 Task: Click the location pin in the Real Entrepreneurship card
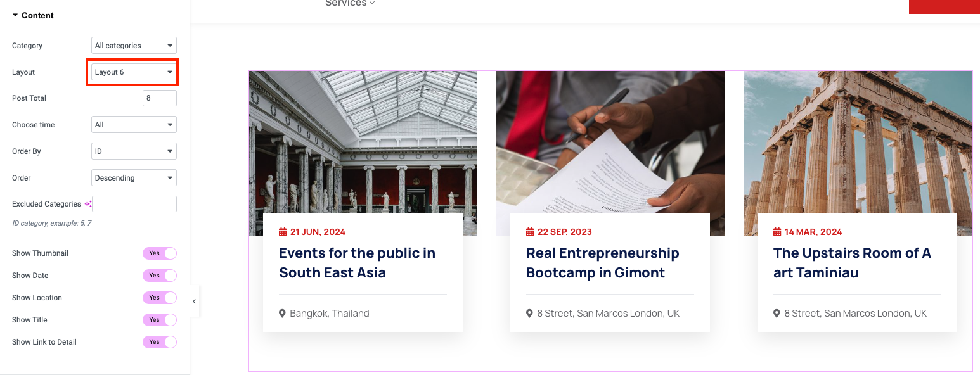[x=529, y=314]
